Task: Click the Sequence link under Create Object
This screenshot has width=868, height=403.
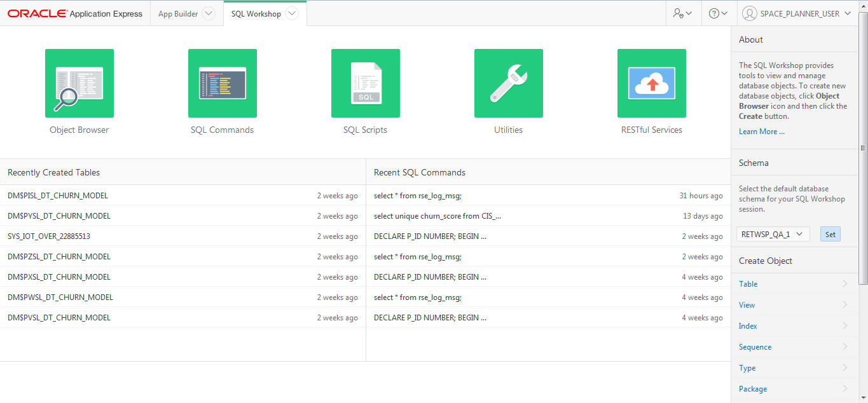Action: coord(755,347)
